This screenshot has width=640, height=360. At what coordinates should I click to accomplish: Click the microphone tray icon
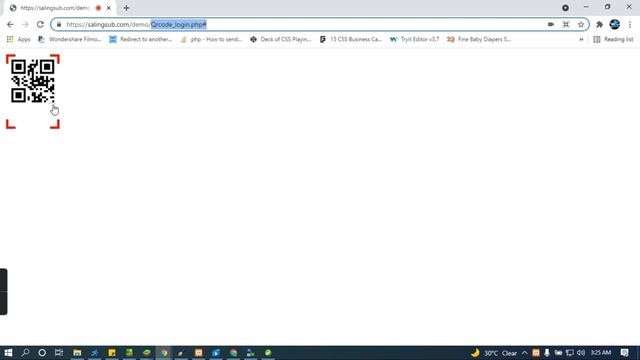pyautogui.click(x=547, y=353)
